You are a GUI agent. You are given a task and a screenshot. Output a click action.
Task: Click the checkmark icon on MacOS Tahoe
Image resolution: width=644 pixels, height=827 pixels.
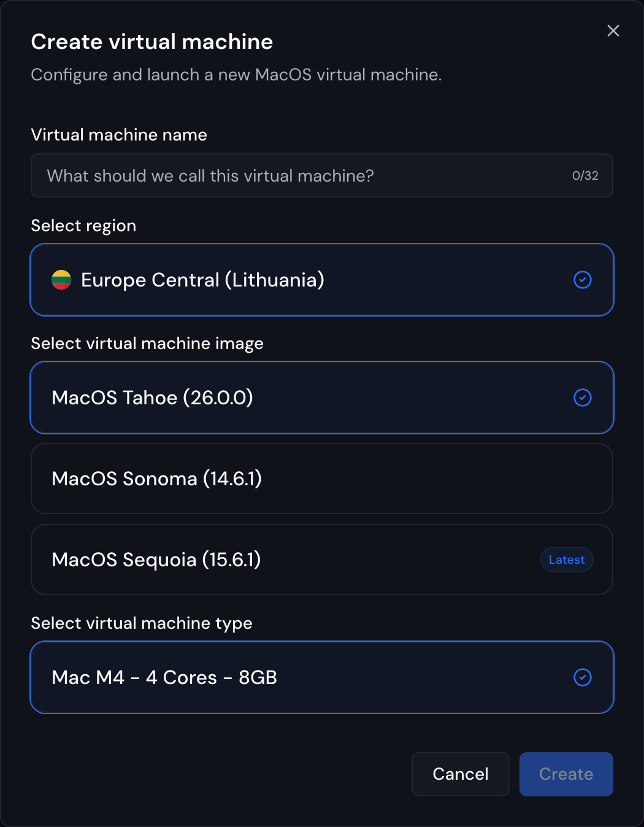tap(582, 398)
